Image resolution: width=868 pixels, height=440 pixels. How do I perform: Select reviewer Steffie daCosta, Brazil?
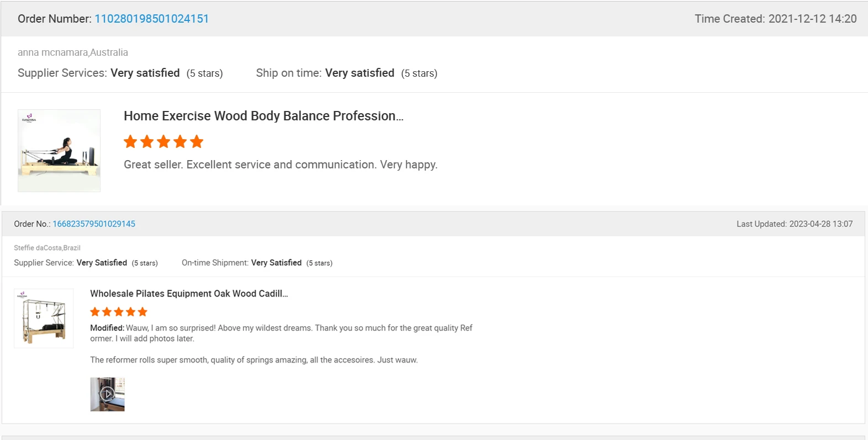(x=47, y=248)
